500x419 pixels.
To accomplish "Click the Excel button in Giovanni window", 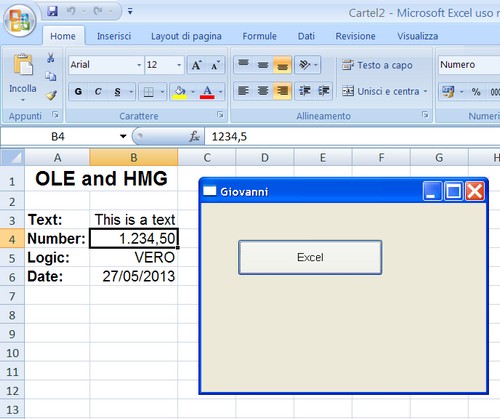I will coord(310,257).
